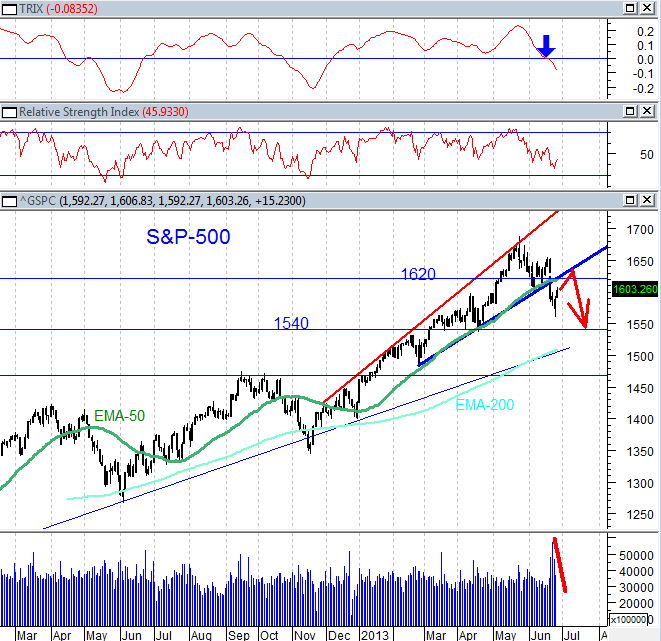The width and height of the screenshot is (661, 641).
Task: Click the 50 level on RSI axis
Action: pos(646,155)
